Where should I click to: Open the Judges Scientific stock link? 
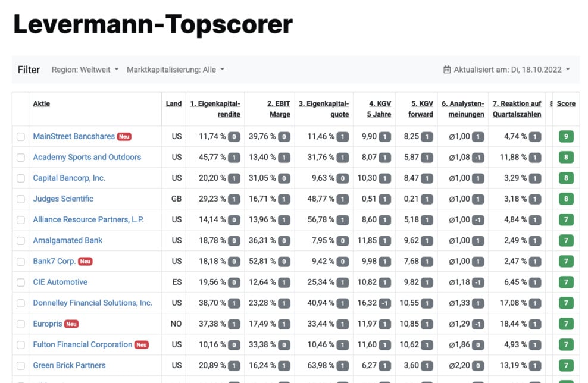pos(63,199)
